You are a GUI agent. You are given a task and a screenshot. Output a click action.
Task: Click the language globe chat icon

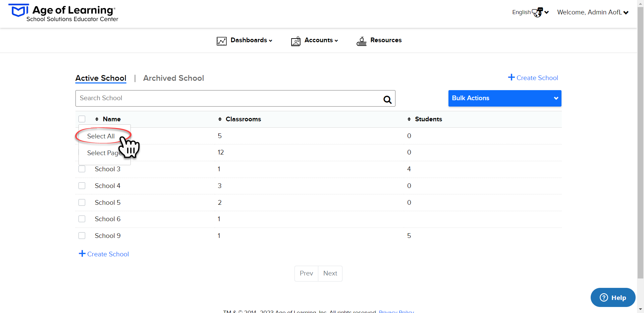click(537, 12)
